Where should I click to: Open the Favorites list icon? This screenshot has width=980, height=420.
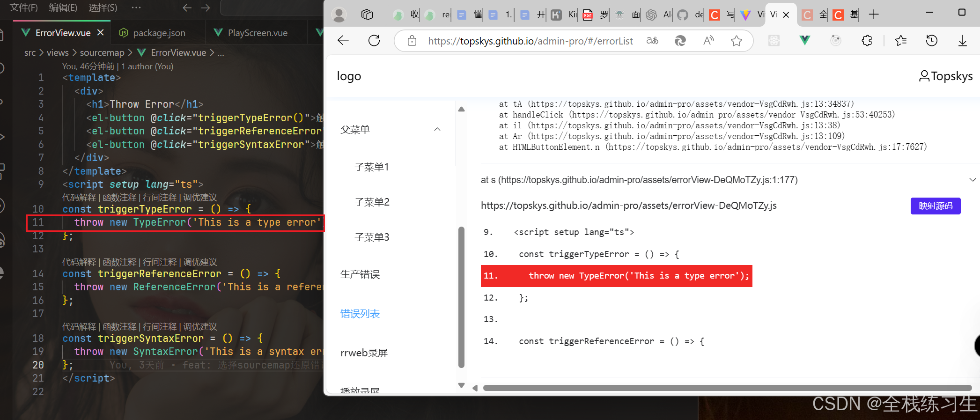click(x=901, y=41)
